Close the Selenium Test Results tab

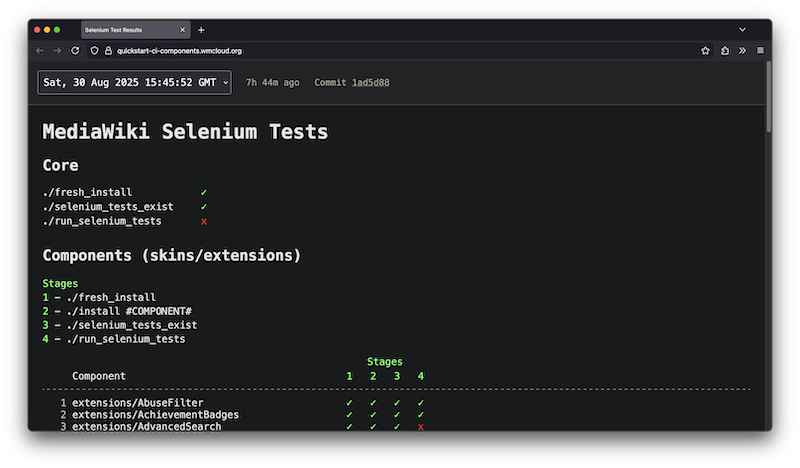click(x=182, y=30)
